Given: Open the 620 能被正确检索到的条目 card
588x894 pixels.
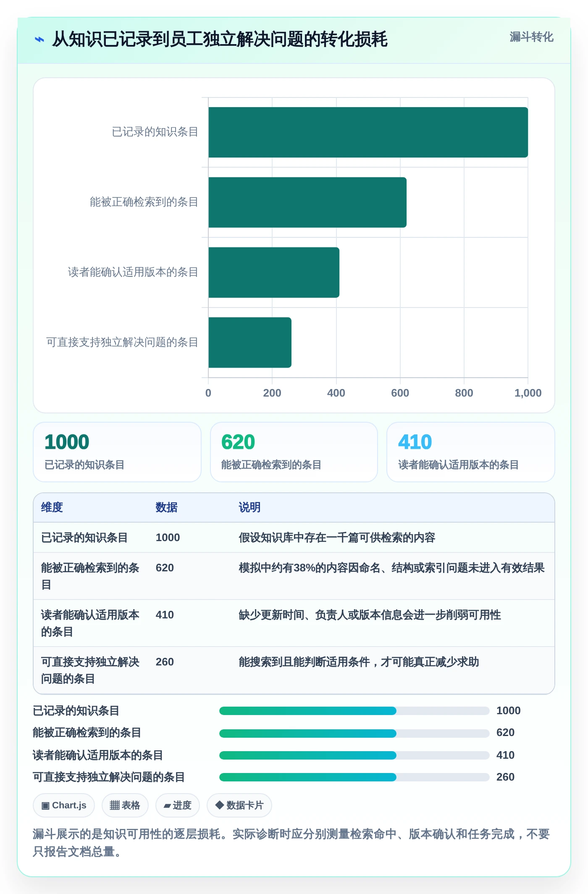Looking at the screenshot, I should click(x=294, y=452).
